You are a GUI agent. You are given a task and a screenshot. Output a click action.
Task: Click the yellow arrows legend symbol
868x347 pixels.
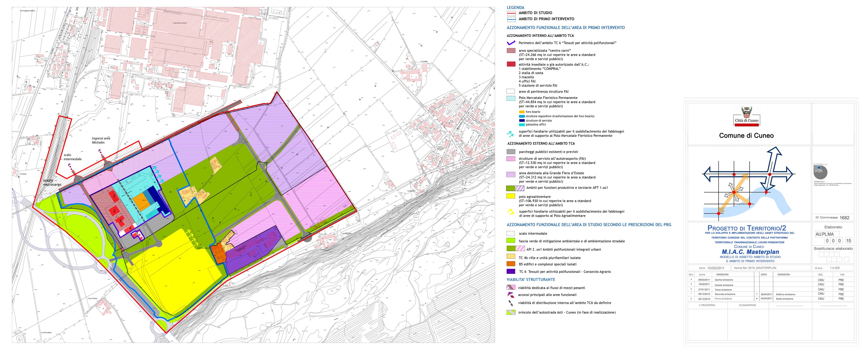[511, 212]
